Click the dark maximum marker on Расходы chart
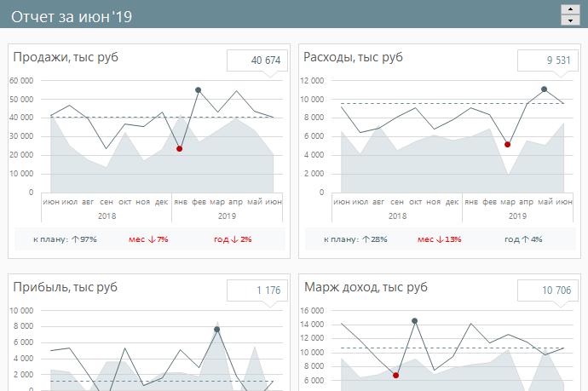 click(545, 89)
